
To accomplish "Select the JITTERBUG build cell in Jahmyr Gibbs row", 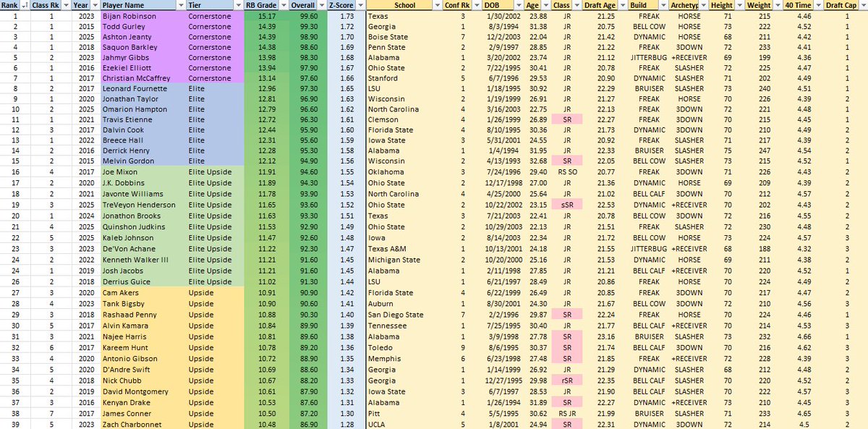I will pos(649,58).
